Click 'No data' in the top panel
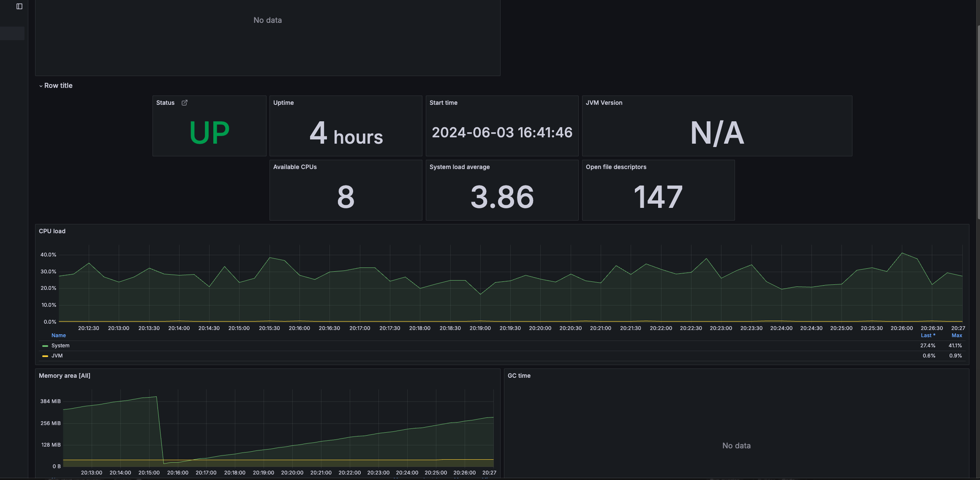This screenshot has width=980, height=480. [x=267, y=20]
